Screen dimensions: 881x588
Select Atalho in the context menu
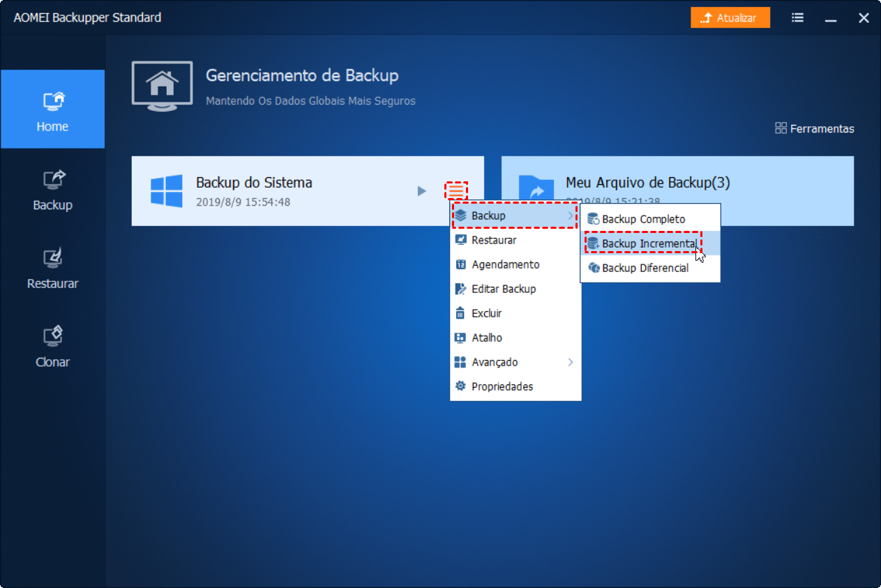515,338
